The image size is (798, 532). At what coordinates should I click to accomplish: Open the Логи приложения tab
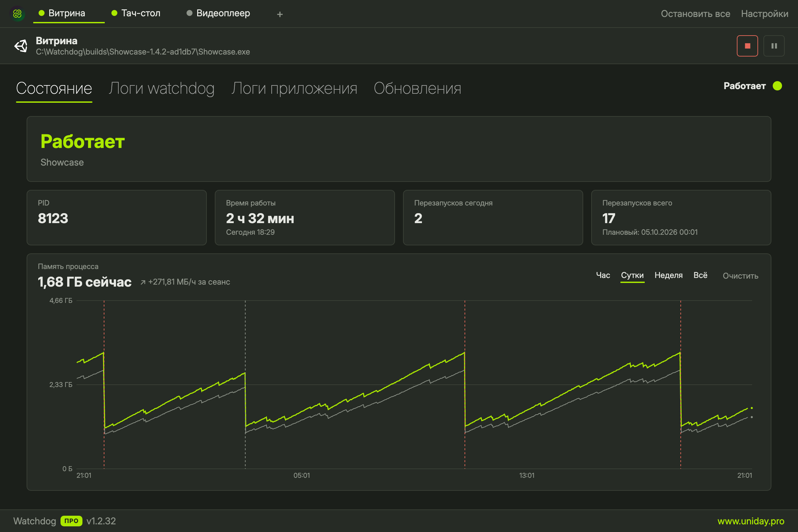(x=294, y=88)
